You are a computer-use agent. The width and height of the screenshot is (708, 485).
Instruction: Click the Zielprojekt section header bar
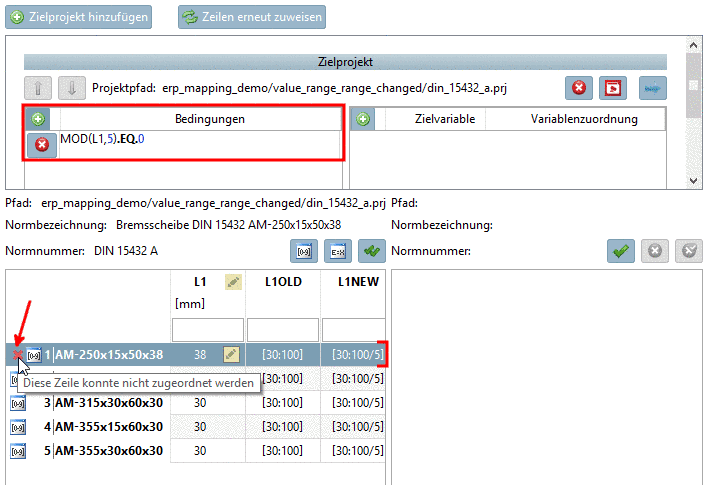click(x=345, y=62)
